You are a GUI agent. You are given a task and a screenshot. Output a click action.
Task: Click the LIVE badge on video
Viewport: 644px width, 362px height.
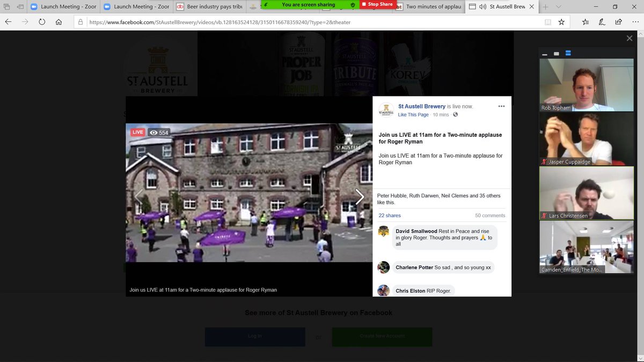pos(138,132)
